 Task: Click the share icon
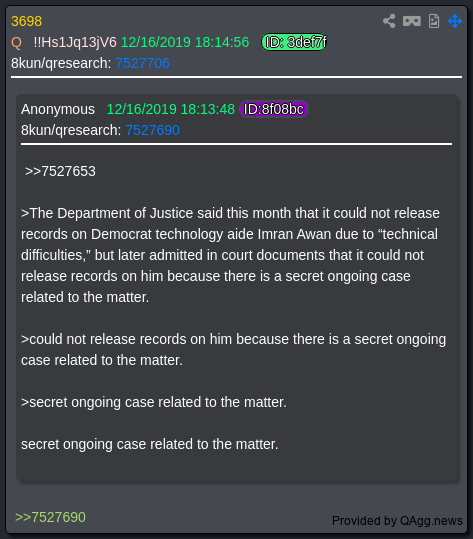pos(389,21)
